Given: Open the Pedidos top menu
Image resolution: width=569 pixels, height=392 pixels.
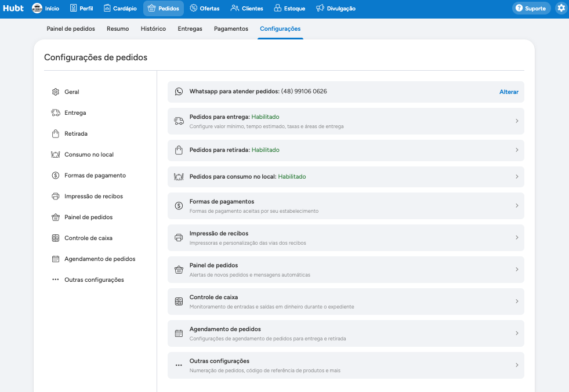Looking at the screenshot, I should point(164,8).
